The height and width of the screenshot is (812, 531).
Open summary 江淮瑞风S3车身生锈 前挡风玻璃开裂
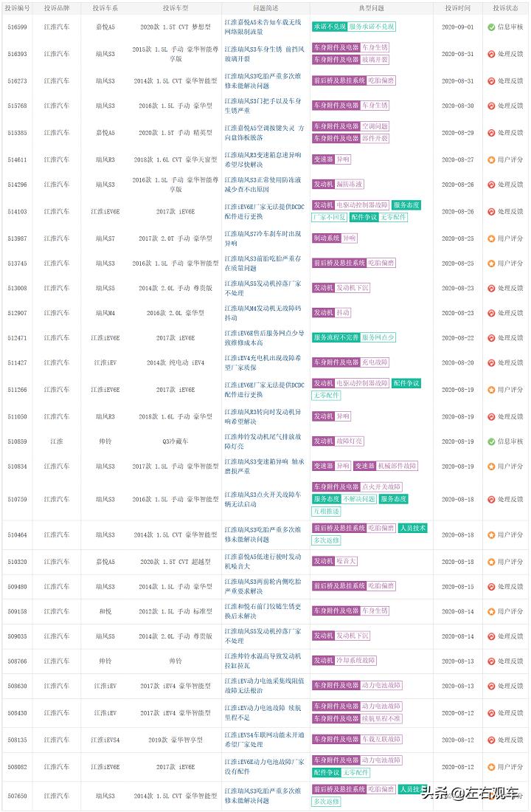[264, 54]
